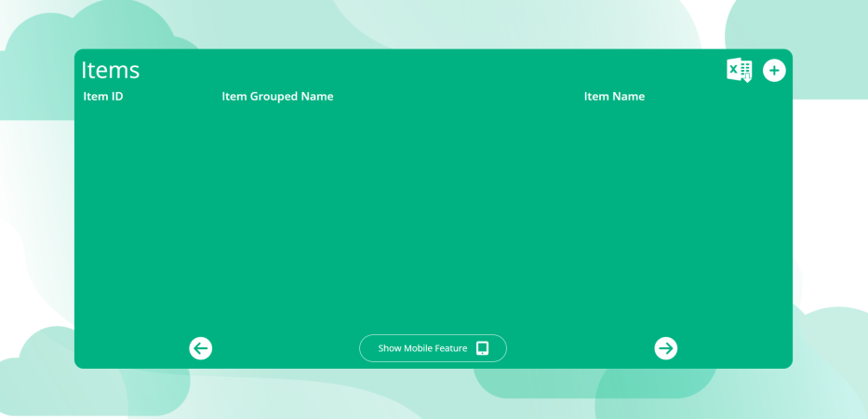Sort the table by Item Grouped Name
This screenshot has height=419, width=868.
coord(277,97)
